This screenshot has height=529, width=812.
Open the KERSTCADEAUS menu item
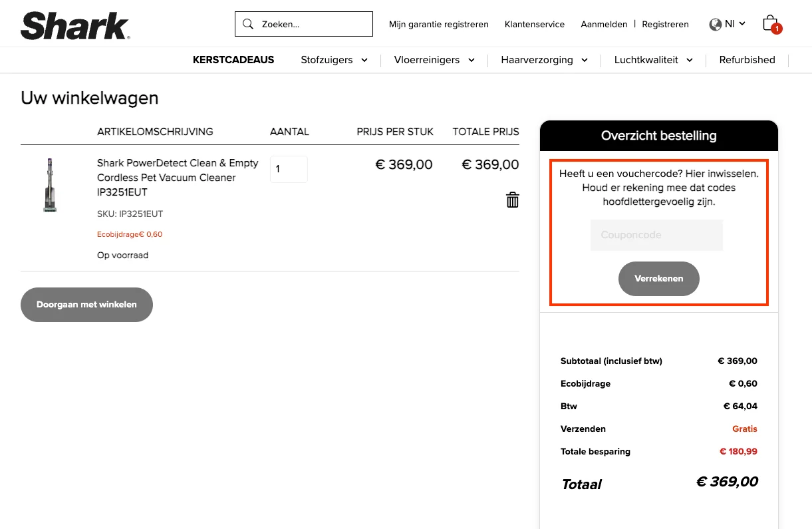pos(233,60)
